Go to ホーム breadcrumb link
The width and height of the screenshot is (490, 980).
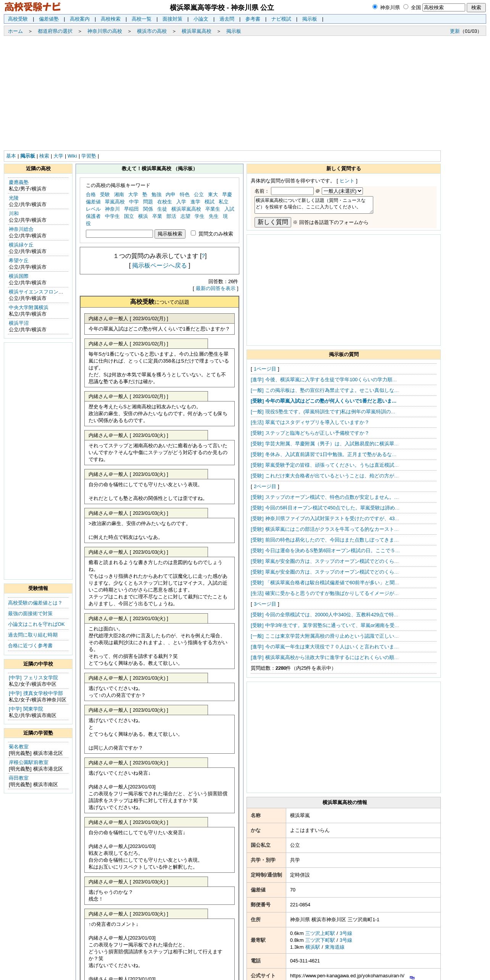[15, 31]
